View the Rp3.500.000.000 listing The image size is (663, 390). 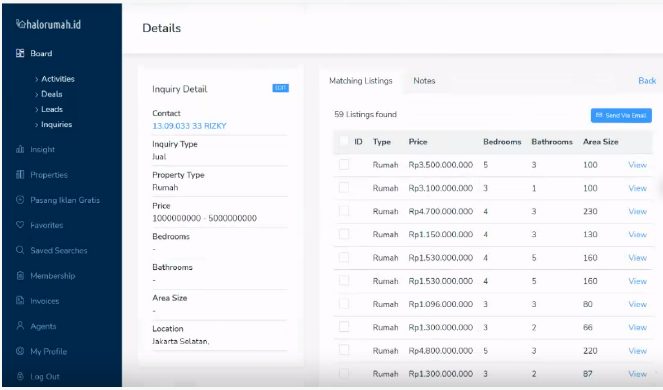638,165
